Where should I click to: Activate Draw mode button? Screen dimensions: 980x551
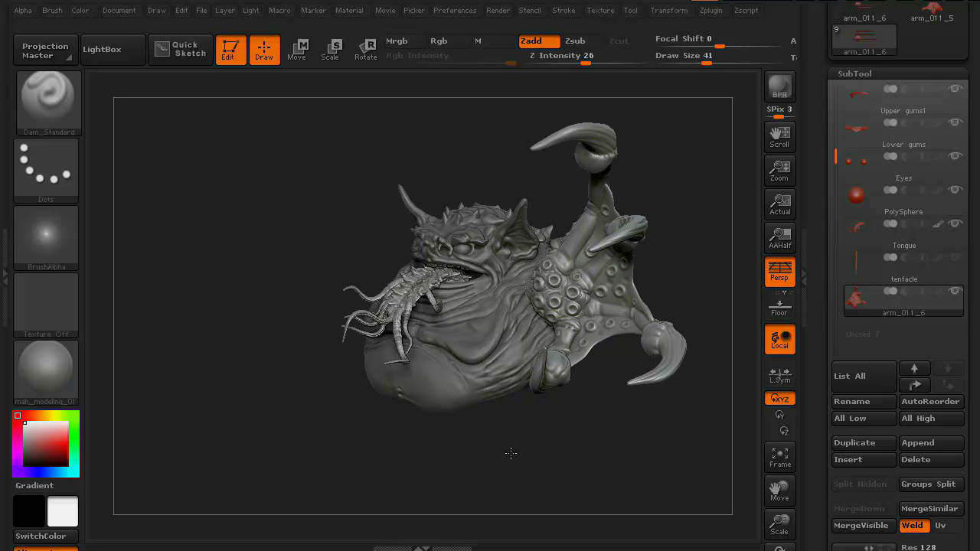point(264,50)
